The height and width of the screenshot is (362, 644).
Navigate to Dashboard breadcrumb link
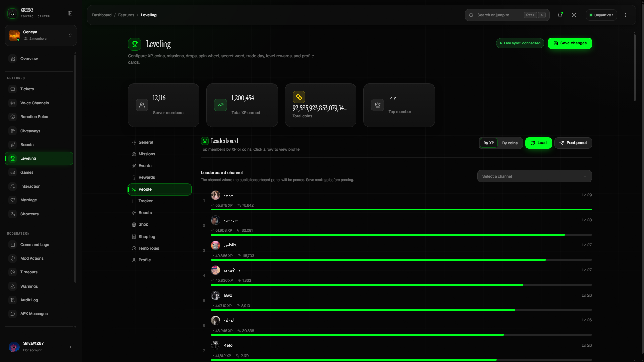(x=102, y=15)
